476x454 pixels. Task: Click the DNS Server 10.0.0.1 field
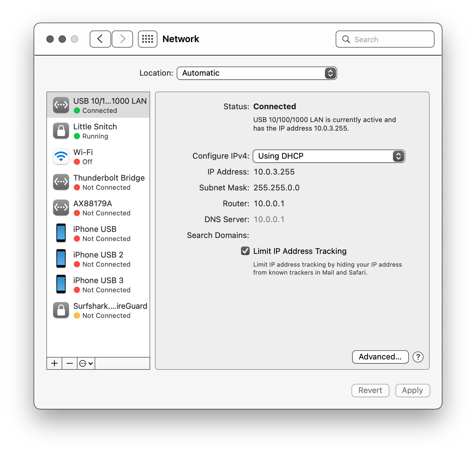click(269, 219)
